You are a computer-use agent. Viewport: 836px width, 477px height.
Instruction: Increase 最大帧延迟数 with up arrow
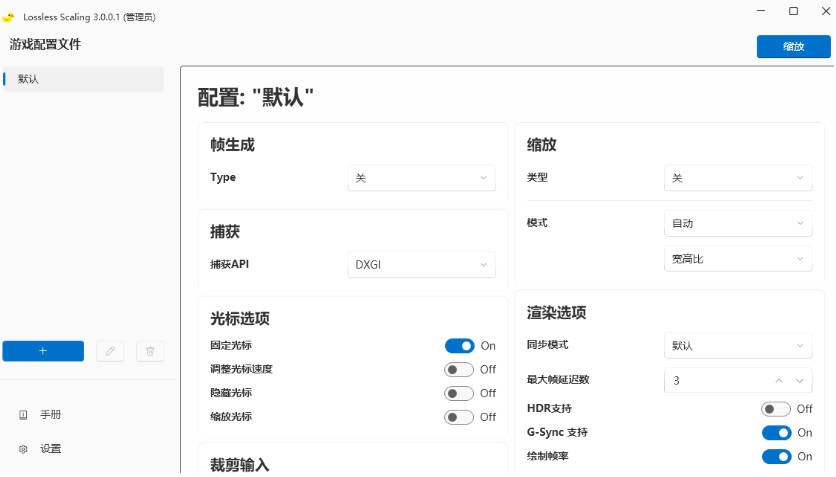point(779,381)
